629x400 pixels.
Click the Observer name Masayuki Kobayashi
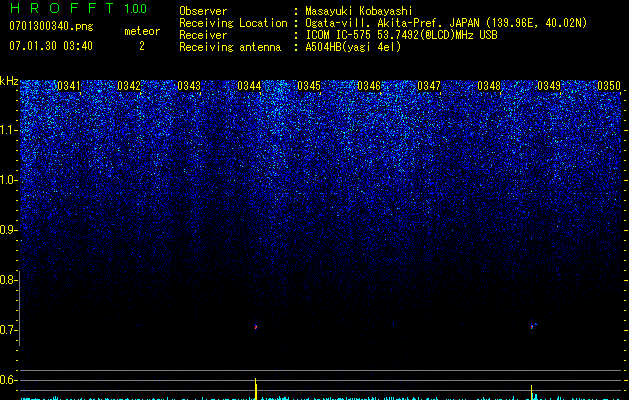359,11
